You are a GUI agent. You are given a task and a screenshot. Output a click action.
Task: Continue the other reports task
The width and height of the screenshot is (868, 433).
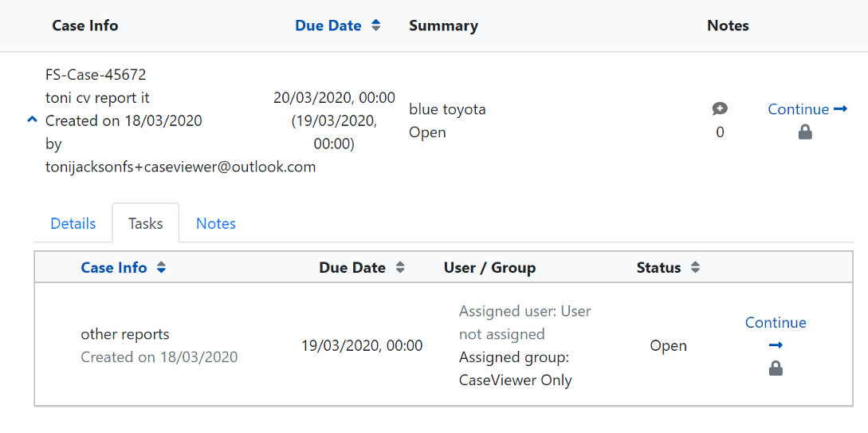click(x=776, y=323)
